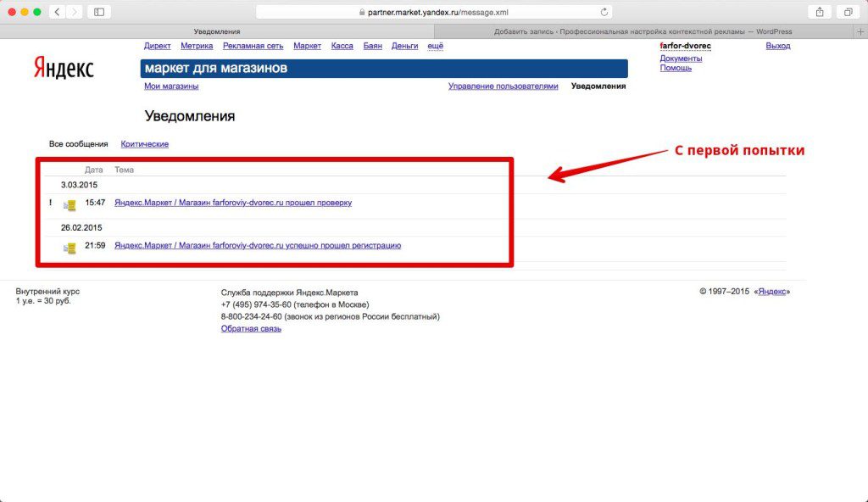The image size is (868, 502).
Task: Click the exclamation mark critical flag
Action: coord(50,202)
